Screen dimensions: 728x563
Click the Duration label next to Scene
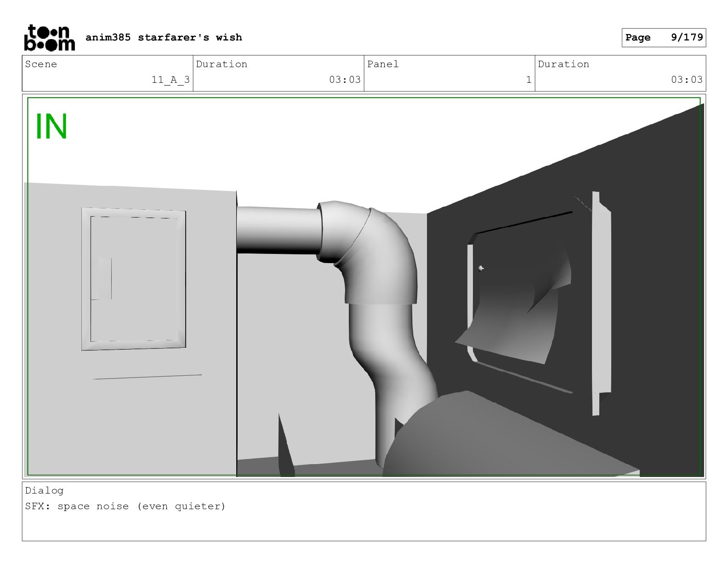click(x=222, y=64)
